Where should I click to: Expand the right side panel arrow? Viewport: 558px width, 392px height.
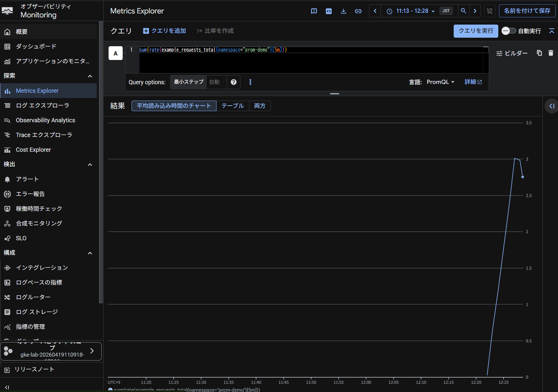[551, 106]
